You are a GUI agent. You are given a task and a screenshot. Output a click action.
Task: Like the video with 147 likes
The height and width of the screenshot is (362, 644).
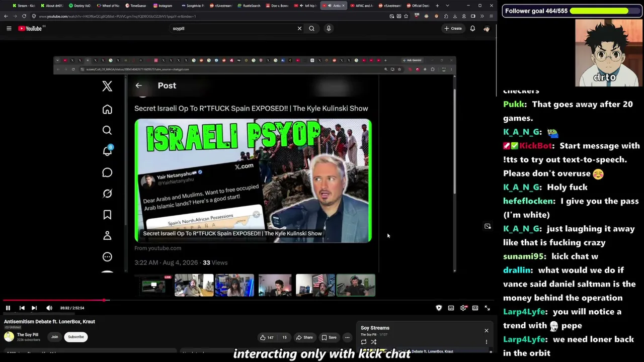coord(267,337)
